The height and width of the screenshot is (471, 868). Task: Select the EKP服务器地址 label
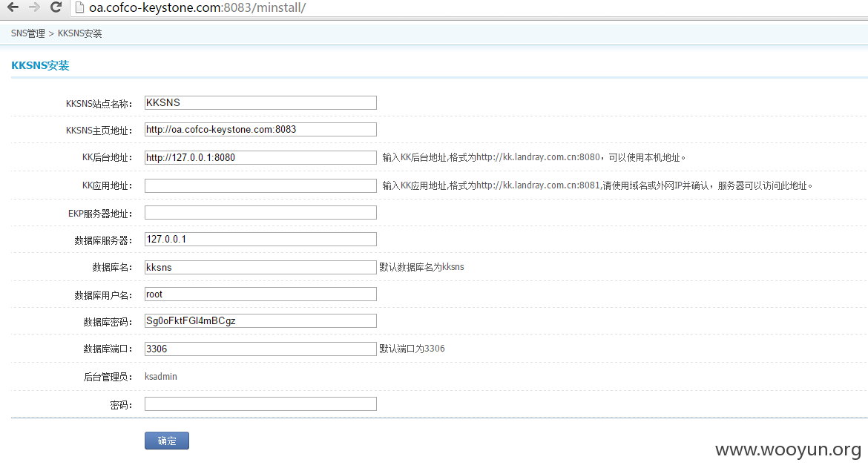click(x=100, y=214)
